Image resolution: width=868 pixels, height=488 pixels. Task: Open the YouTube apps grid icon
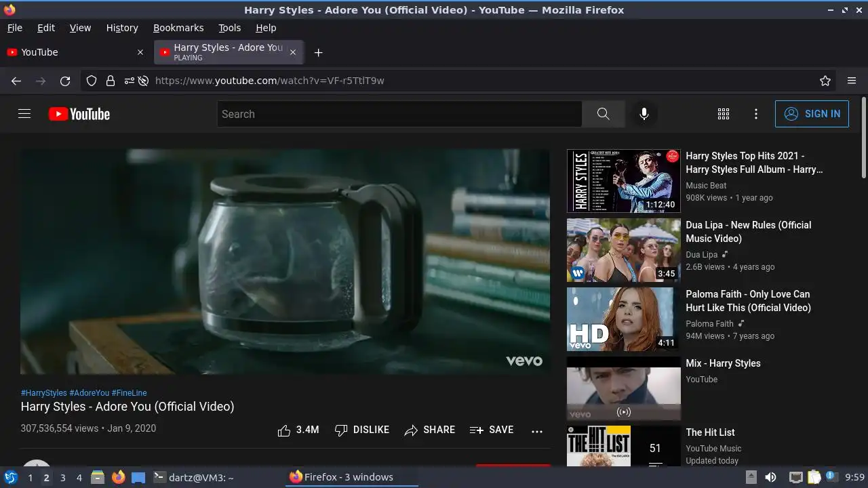724,114
